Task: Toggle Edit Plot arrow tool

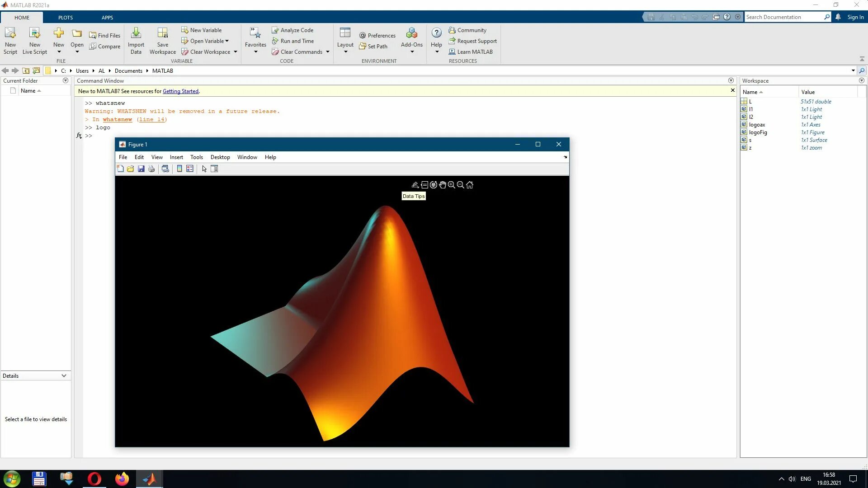Action: pos(204,169)
